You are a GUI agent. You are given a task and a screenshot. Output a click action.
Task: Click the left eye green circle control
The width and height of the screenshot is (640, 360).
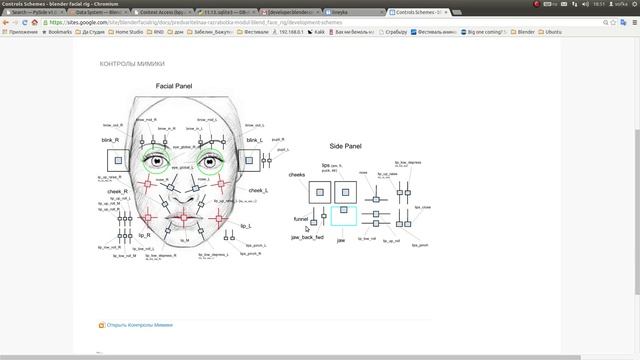210,161
